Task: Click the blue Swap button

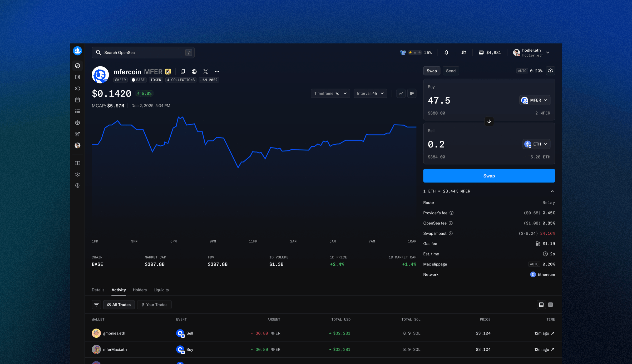Action: coord(489,176)
